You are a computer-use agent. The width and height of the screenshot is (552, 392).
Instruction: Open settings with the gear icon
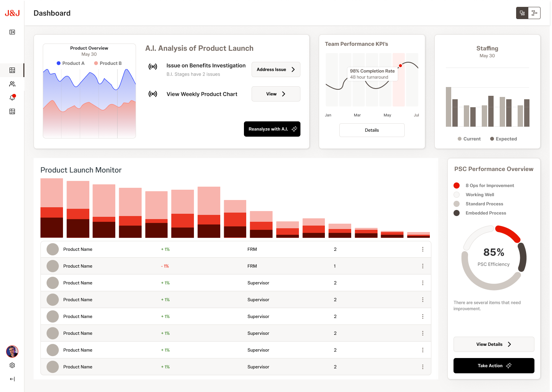[12, 365]
